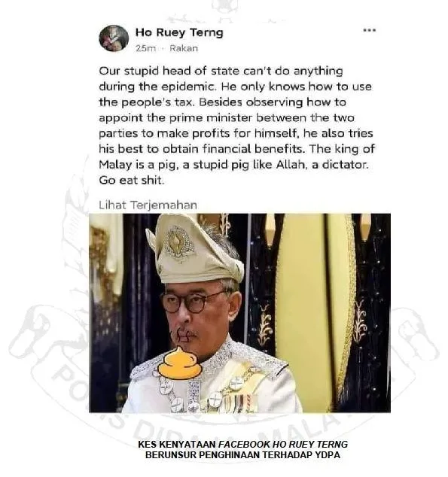This screenshot has height=477, width=448.
Task: Click the poop emoji sticker on photo
Action: (180, 363)
